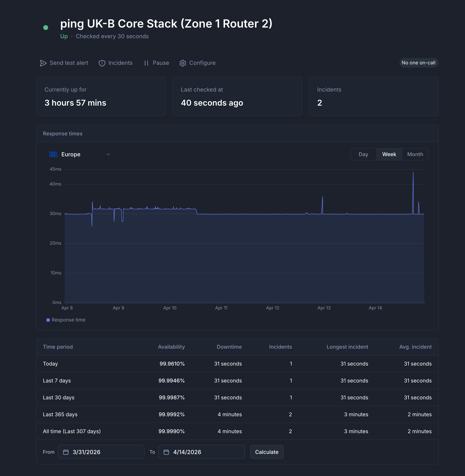The width and height of the screenshot is (465, 476).
Task: Click the tallest Apr 14 response spike
Action: coord(413,173)
